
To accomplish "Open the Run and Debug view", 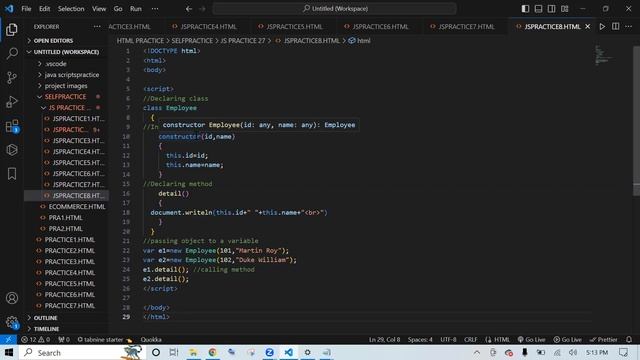I will click(x=12, y=102).
